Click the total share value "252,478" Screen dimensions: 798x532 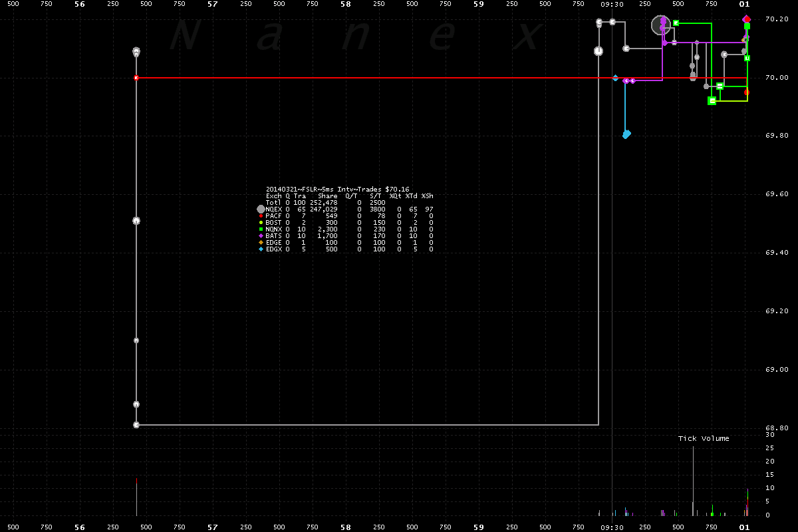pos(324,203)
